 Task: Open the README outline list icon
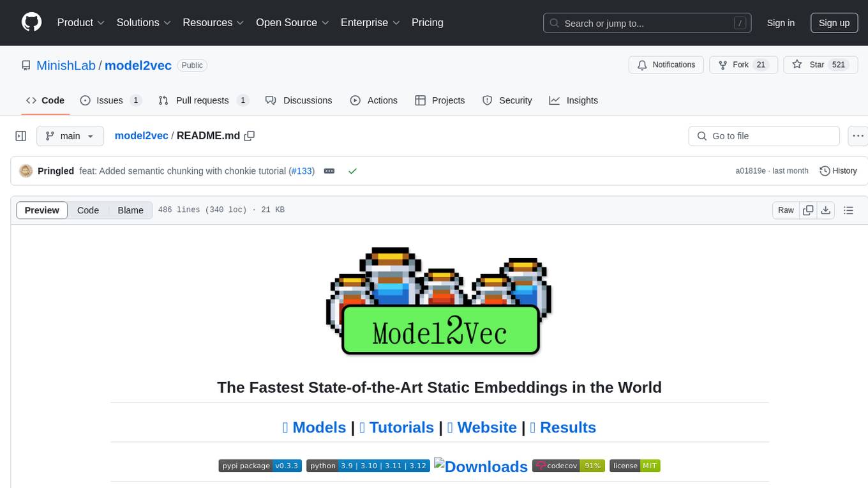[x=848, y=210]
